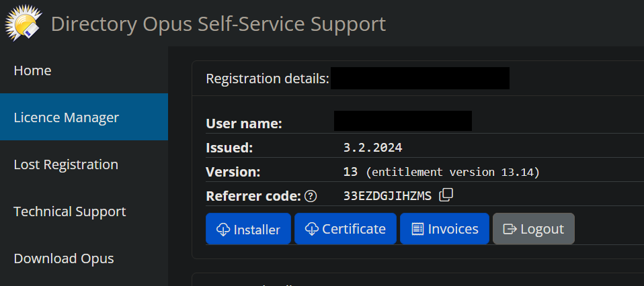Screen dimensions: 644x286
Task: Download the Installer
Action: pyautogui.click(x=249, y=228)
